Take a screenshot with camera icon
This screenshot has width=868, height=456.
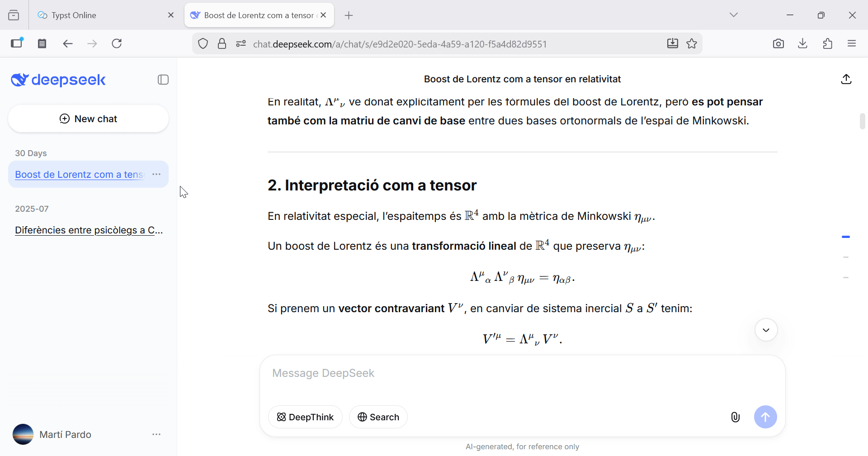coord(778,43)
